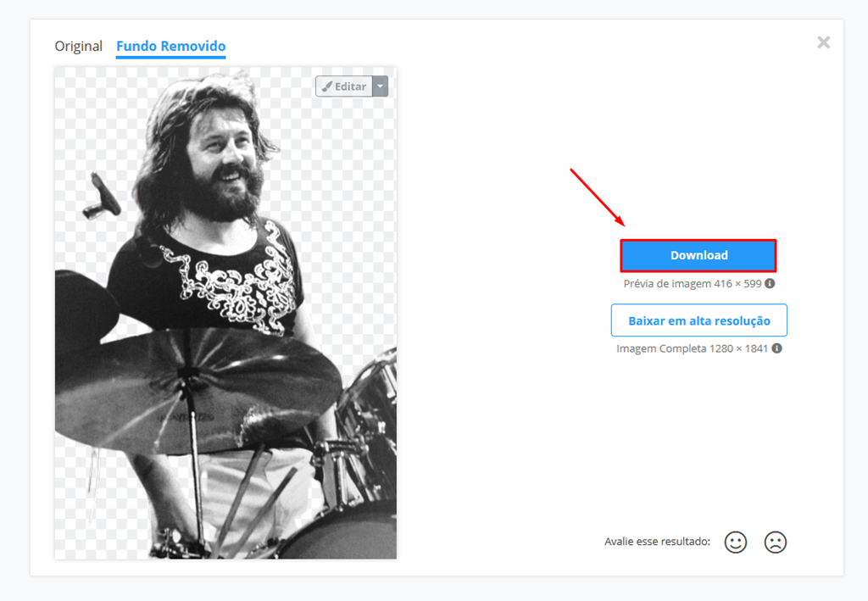Click the info icon beside Prévia de imagem

[770, 283]
